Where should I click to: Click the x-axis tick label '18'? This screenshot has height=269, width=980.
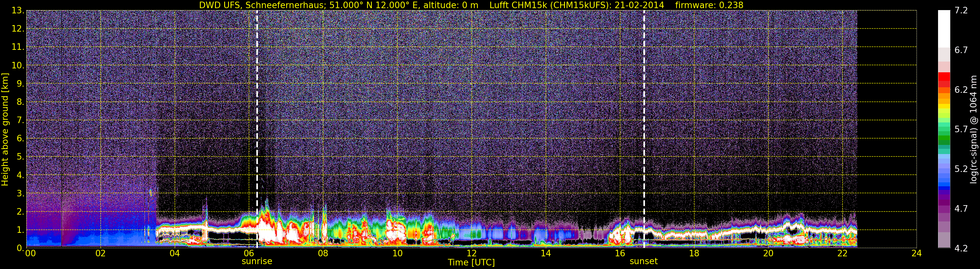coord(694,254)
